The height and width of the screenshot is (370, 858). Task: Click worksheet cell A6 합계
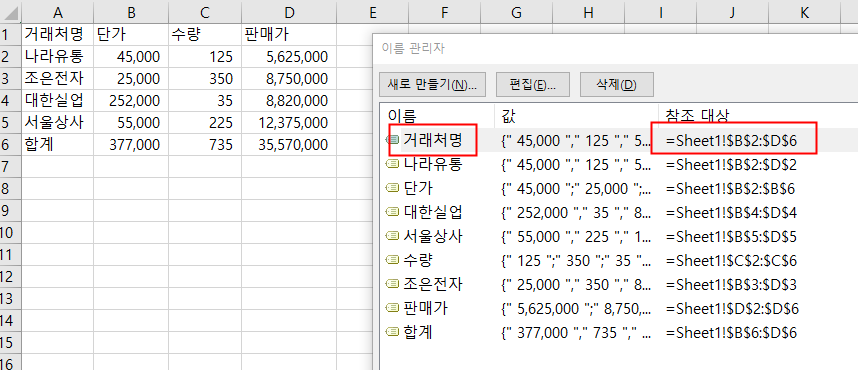(57, 144)
